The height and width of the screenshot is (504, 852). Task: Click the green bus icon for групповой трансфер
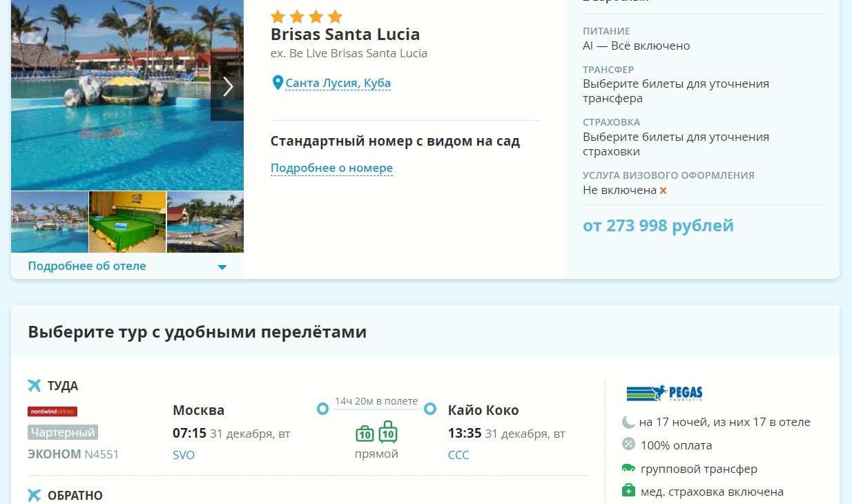pyautogui.click(x=628, y=468)
